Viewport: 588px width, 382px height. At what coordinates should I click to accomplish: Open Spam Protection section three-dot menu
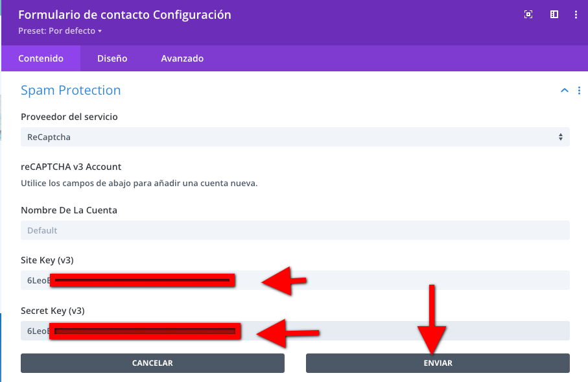(579, 90)
